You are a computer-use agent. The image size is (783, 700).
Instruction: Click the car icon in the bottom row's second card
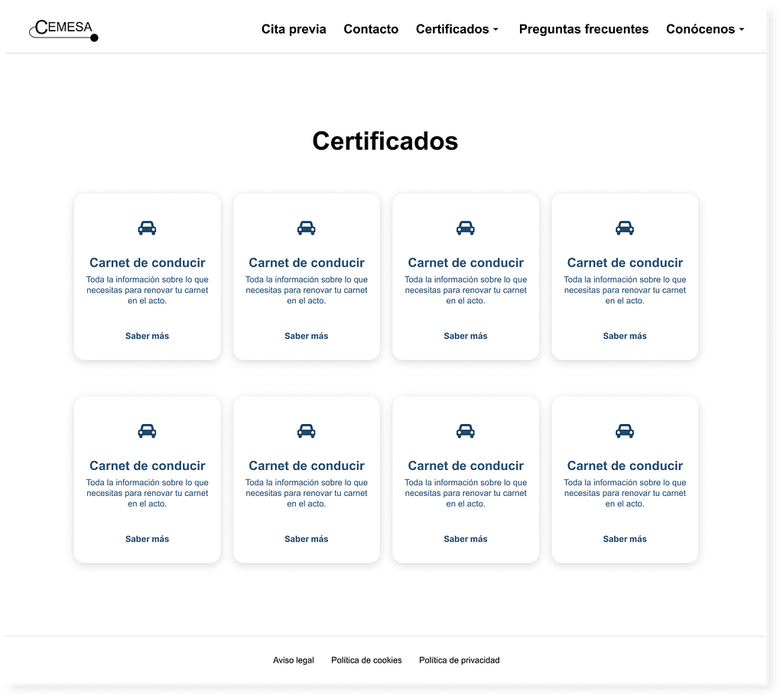click(x=306, y=431)
